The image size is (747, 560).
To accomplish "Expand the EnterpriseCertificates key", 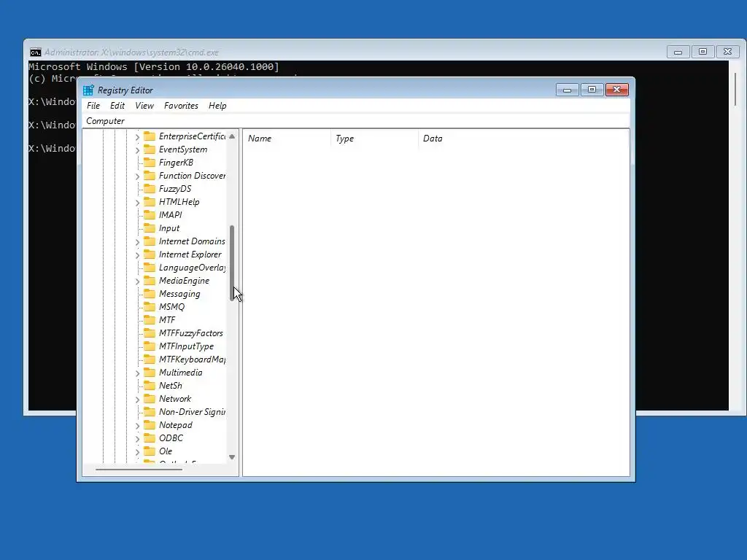I will pos(137,137).
